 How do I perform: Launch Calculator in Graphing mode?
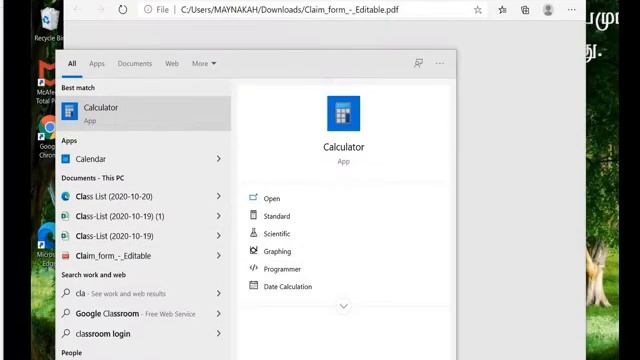tap(278, 251)
